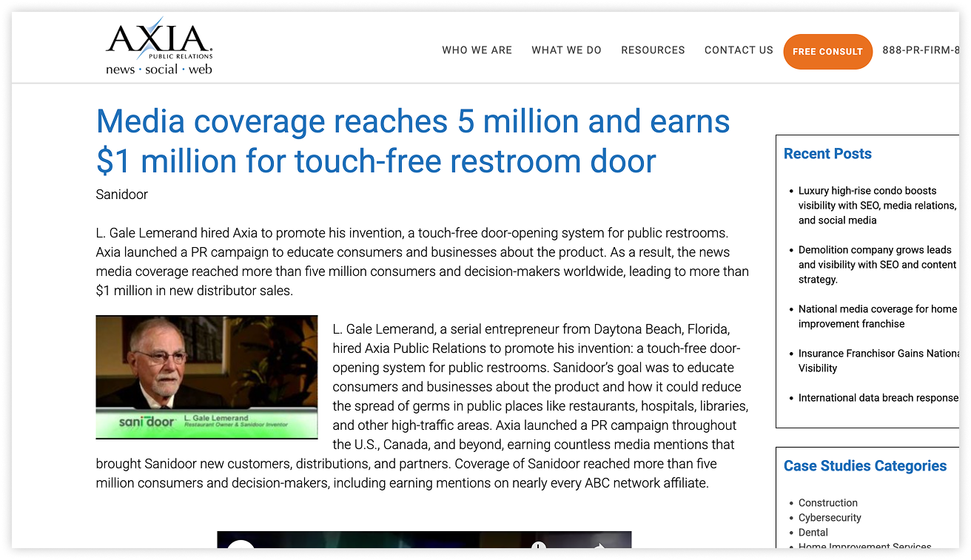Click the L. Gale Lemerand photo thumbnail
Viewport: 971px width, 560px height.
click(206, 377)
